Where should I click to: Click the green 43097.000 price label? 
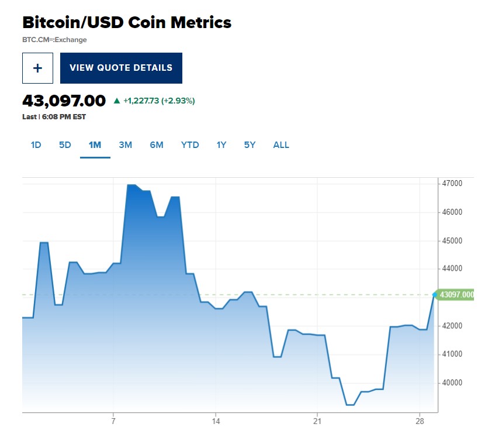pos(455,295)
